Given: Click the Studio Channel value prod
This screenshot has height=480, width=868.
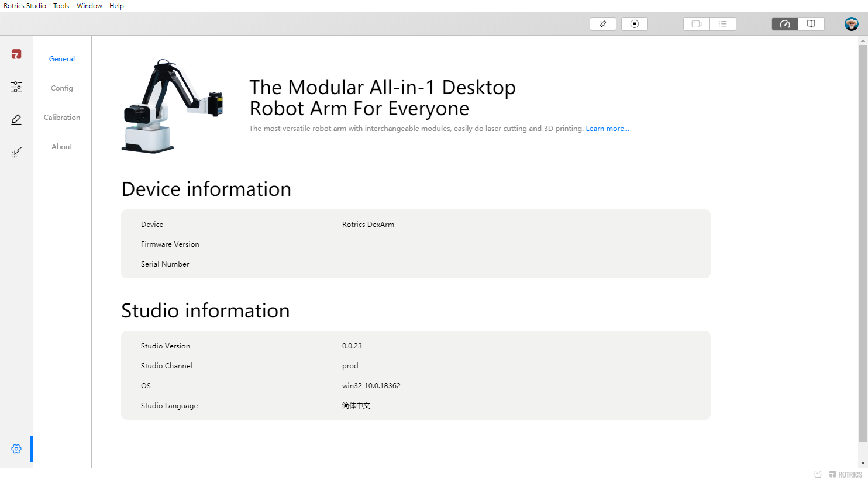Looking at the screenshot, I should (350, 366).
